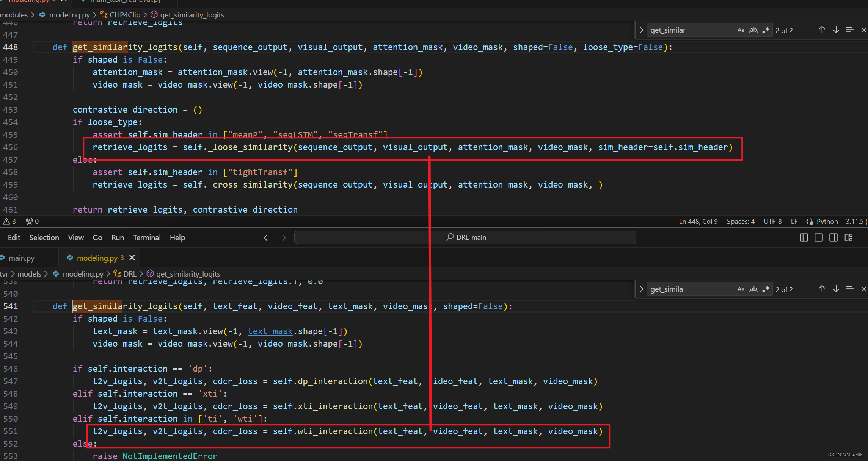Switch to the main.py tab
Image resolution: width=868 pixels, height=461 pixels.
coord(21,258)
